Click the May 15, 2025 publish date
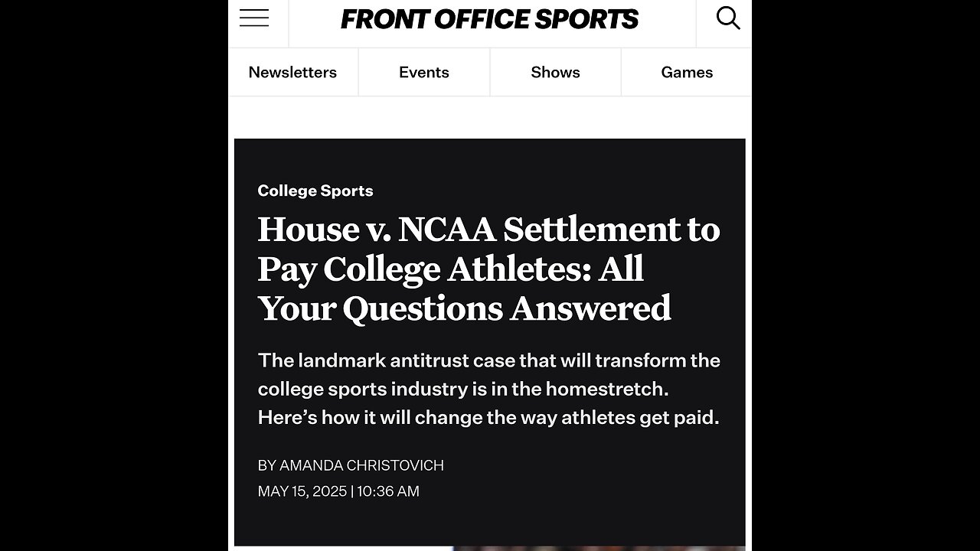The image size is (980, 551). click(x=302, y=491)
